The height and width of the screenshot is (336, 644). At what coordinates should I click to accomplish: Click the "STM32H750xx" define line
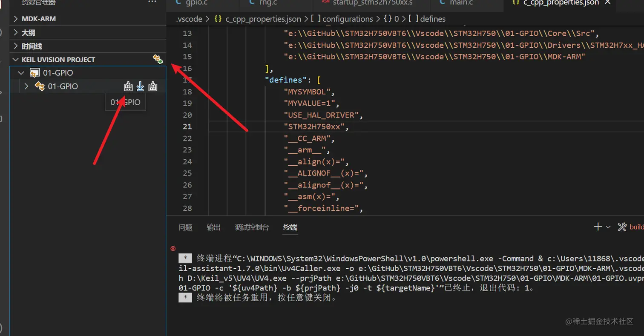coord(316,126)
